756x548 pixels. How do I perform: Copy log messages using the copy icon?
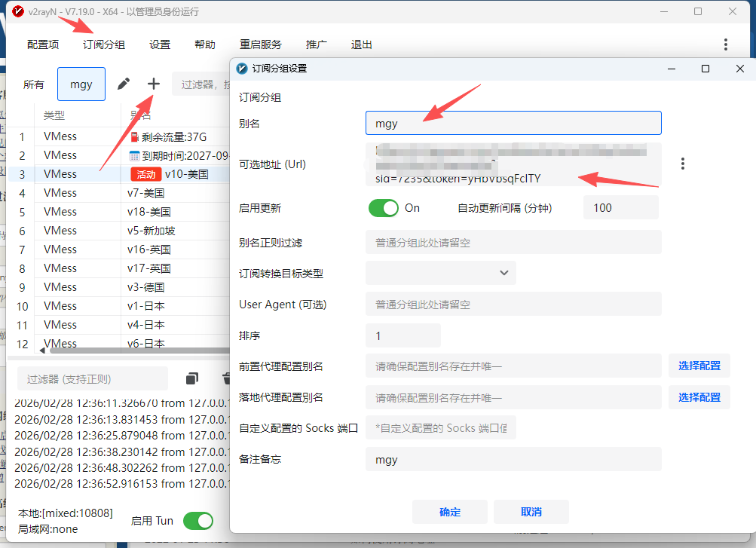coord(192,378)
